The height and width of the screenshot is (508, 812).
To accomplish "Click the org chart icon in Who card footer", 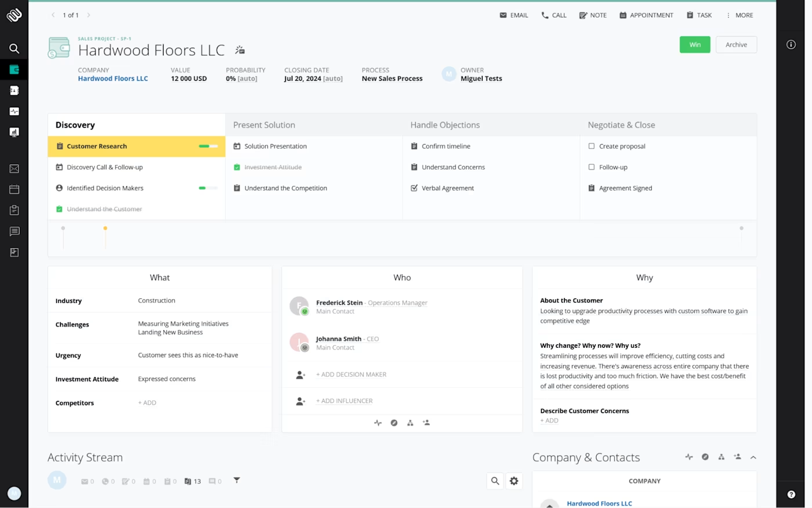I will tap(410, 423).
